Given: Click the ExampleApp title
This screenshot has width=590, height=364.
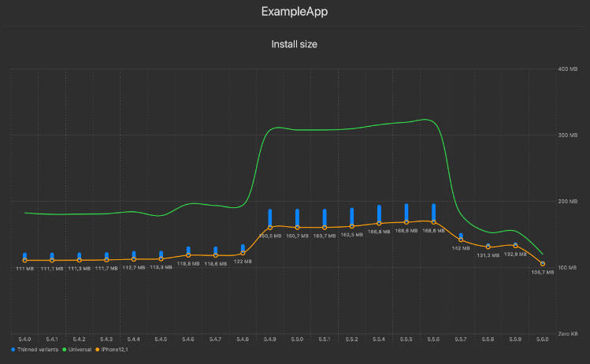Looking at the screenshot, I should (295, 13).
